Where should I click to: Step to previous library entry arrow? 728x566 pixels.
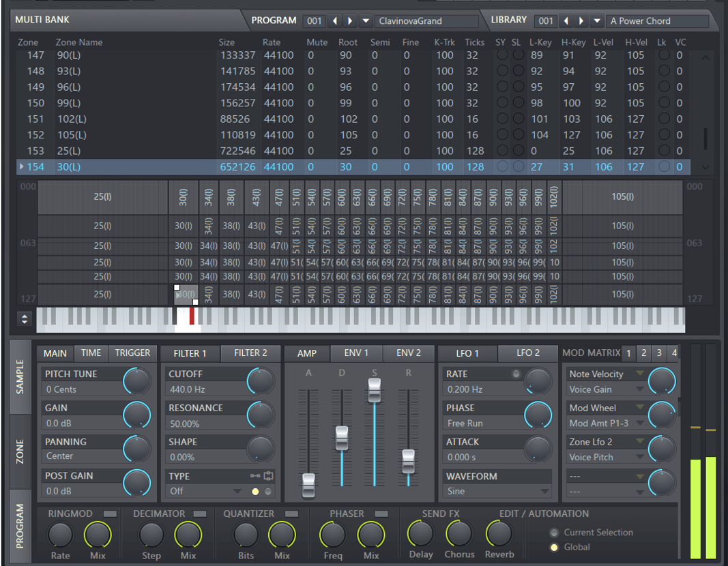click(566, 21)
